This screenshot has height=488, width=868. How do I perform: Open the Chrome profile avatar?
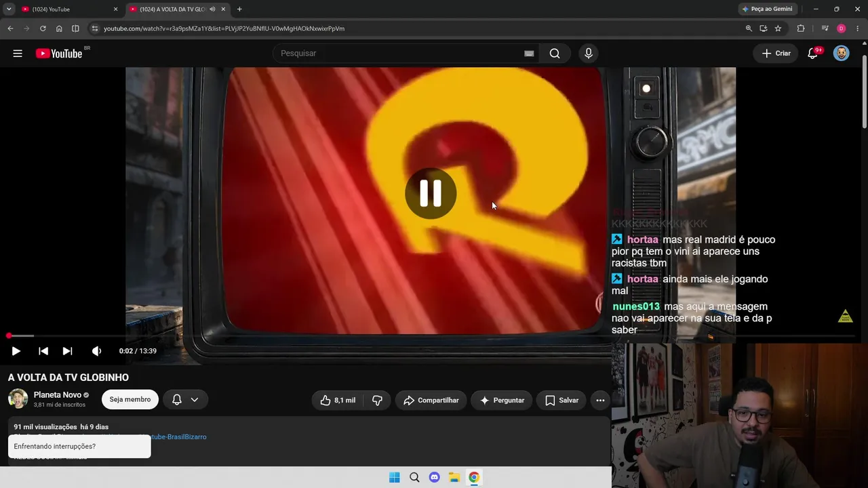(x=841, y=28)
